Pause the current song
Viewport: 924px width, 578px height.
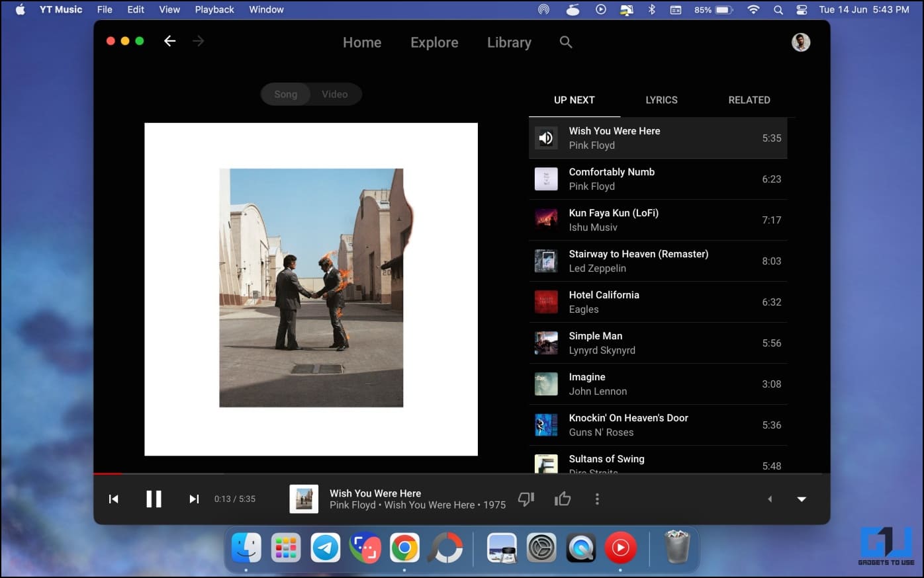pos(154,499)
